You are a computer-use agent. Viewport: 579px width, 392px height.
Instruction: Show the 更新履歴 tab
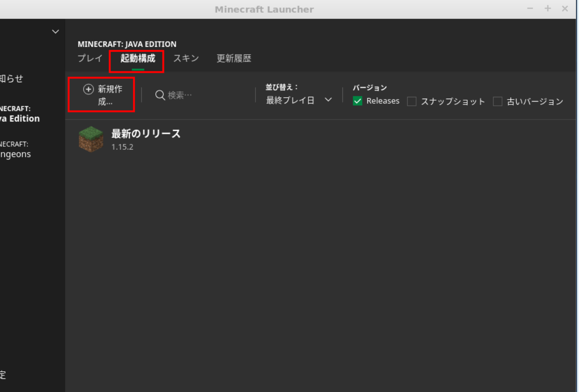[234, 59]
